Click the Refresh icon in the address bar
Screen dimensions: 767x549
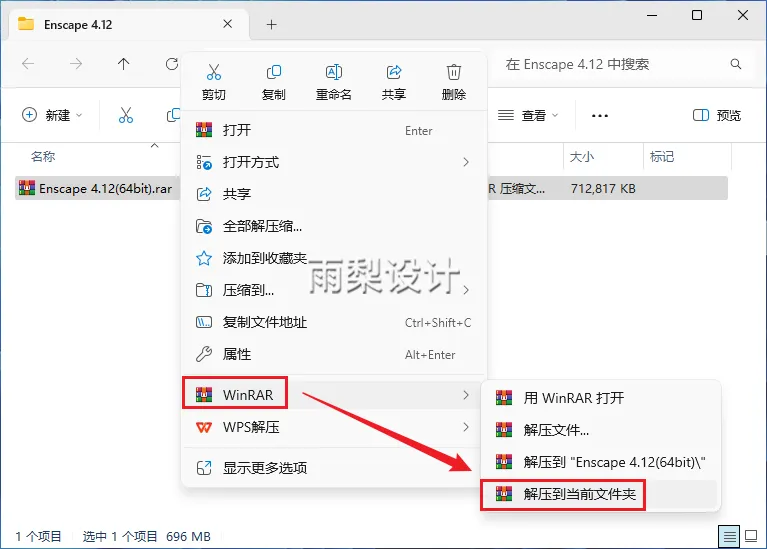pyautogui.click(x=171, y=64)
